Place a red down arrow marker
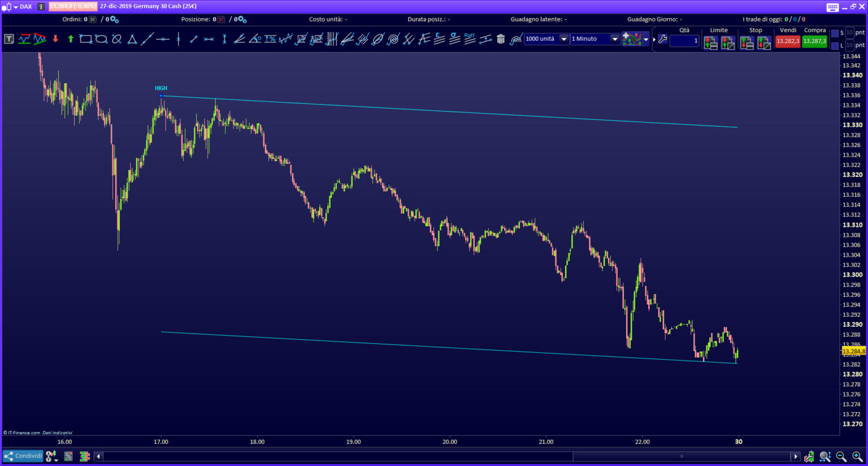The image size is (868, 466). [55, 39]
